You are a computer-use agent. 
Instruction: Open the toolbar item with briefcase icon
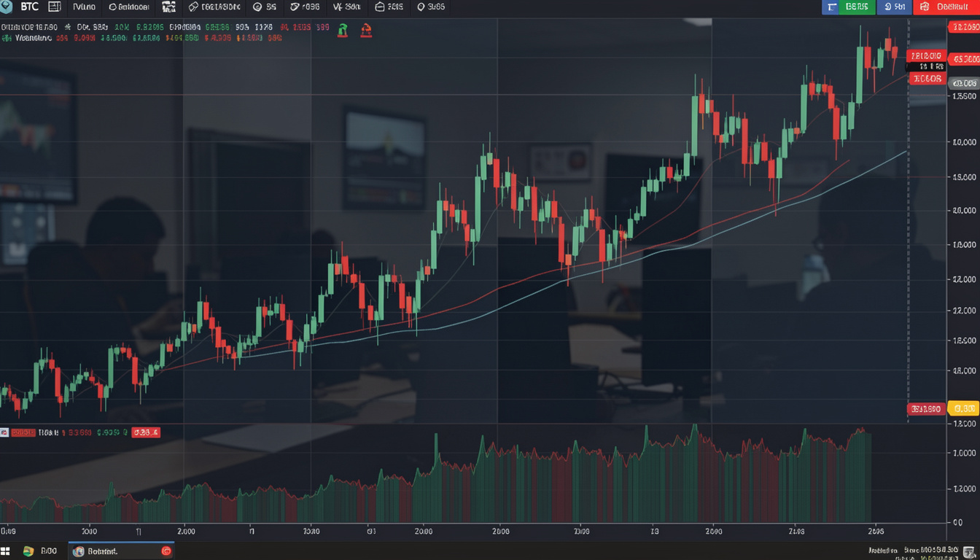tap(389, 7)
